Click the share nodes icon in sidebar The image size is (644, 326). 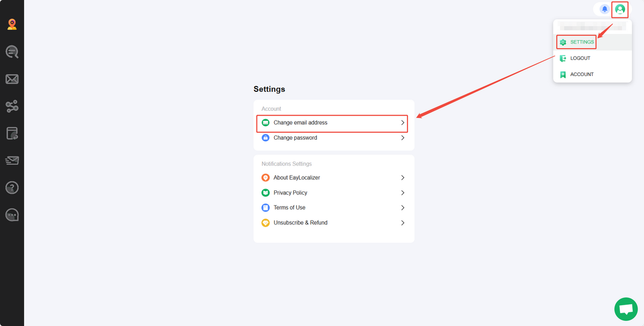[x=12, y=106]
